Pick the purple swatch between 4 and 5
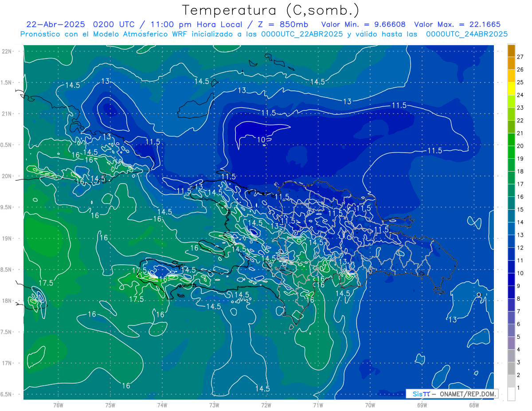This screenshot has width=532, height=411. (511, 343)
